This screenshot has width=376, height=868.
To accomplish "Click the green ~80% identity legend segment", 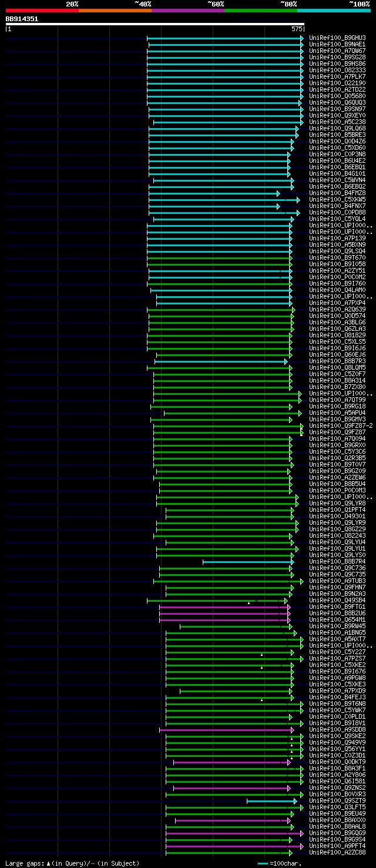I will (x=261, y=11).
